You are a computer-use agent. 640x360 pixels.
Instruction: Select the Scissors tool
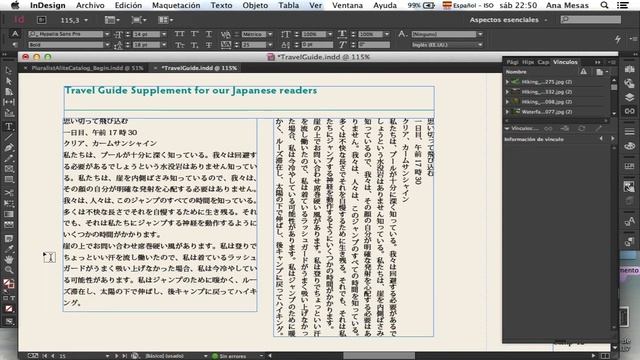[x=9, y=192]
